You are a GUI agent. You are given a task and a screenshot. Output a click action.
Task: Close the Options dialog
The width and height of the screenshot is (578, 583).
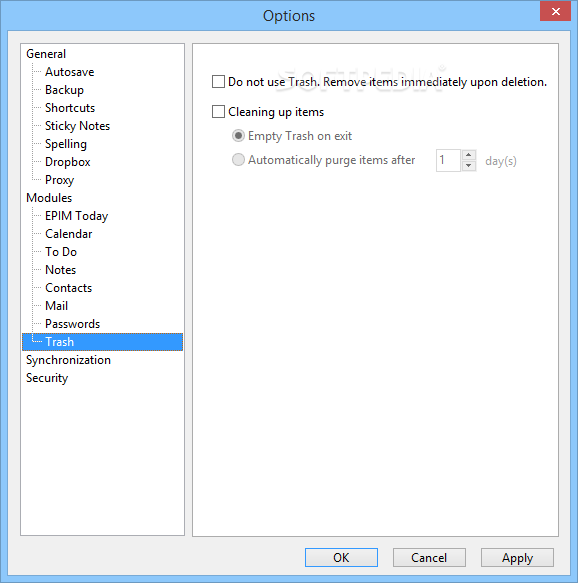pyautogui.click(x=555, y=12)
